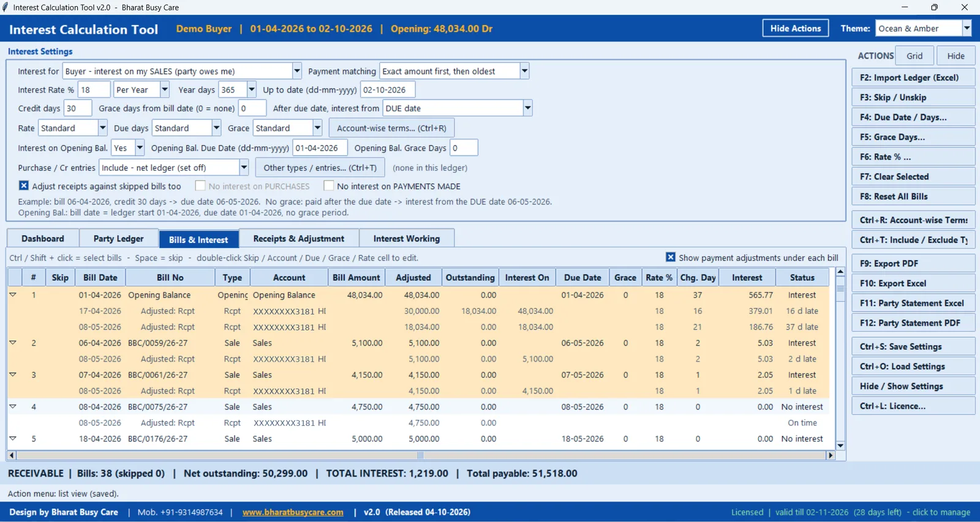The height and width of the screenshot is (522, 980).
Task: Switch actions panel to Grid view
Action: [914, 56]
